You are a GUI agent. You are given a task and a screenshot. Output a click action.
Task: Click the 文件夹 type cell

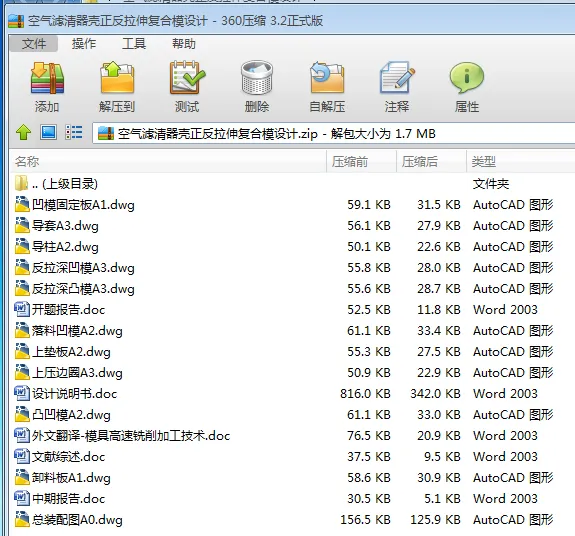[491, 183]
